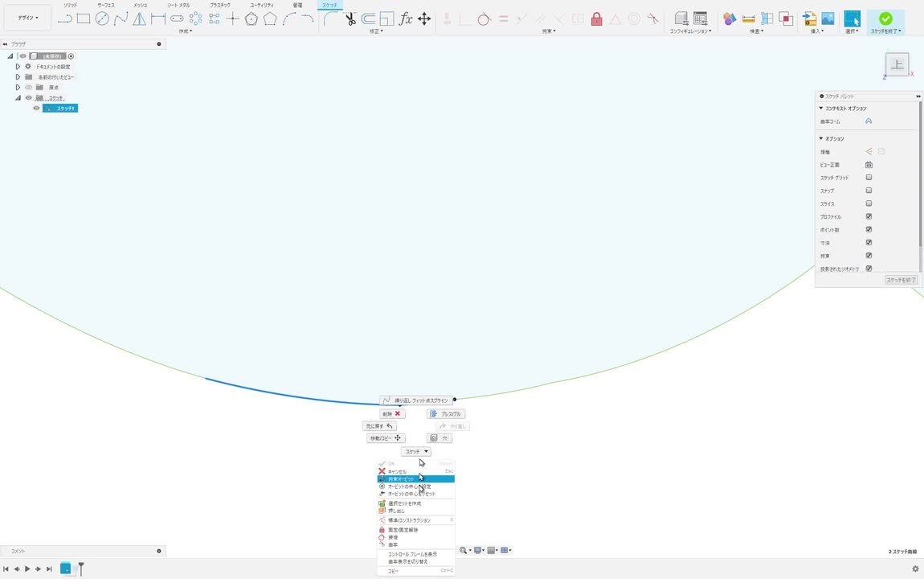Toggle the Profile checkbox

(x=869, y=216)
